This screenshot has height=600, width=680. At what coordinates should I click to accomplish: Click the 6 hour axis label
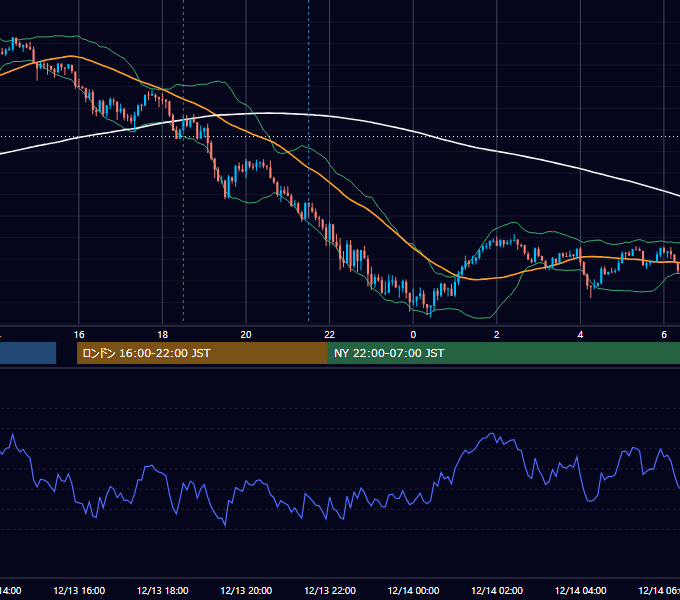pos(664,335)
